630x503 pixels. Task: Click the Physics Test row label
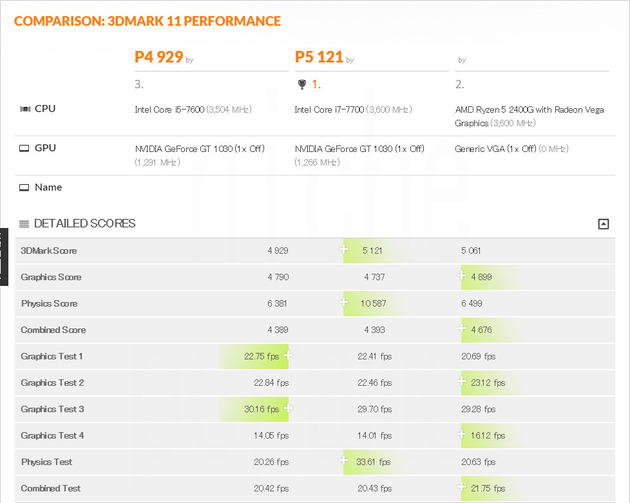(x=47, y=462)
